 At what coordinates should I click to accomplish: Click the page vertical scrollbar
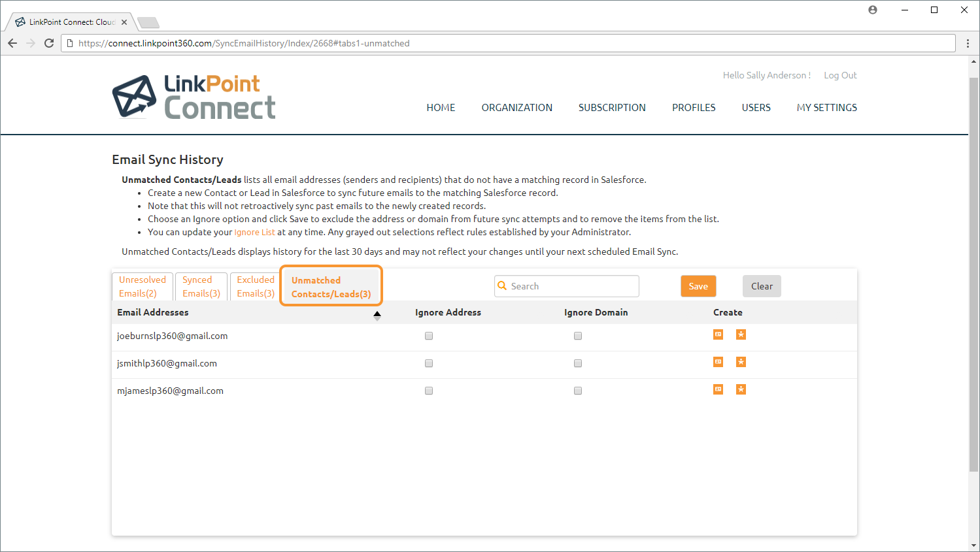pyautogui.click(x=973, y=274)
